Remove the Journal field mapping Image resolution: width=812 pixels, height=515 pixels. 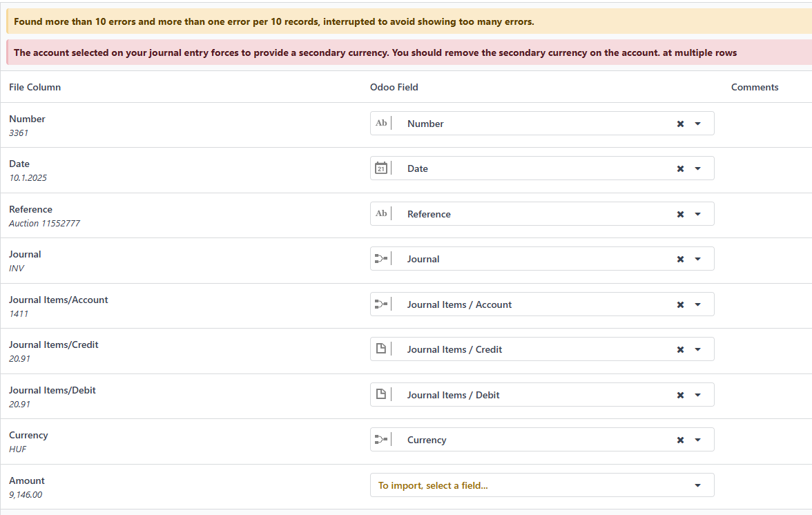point(681,260)
